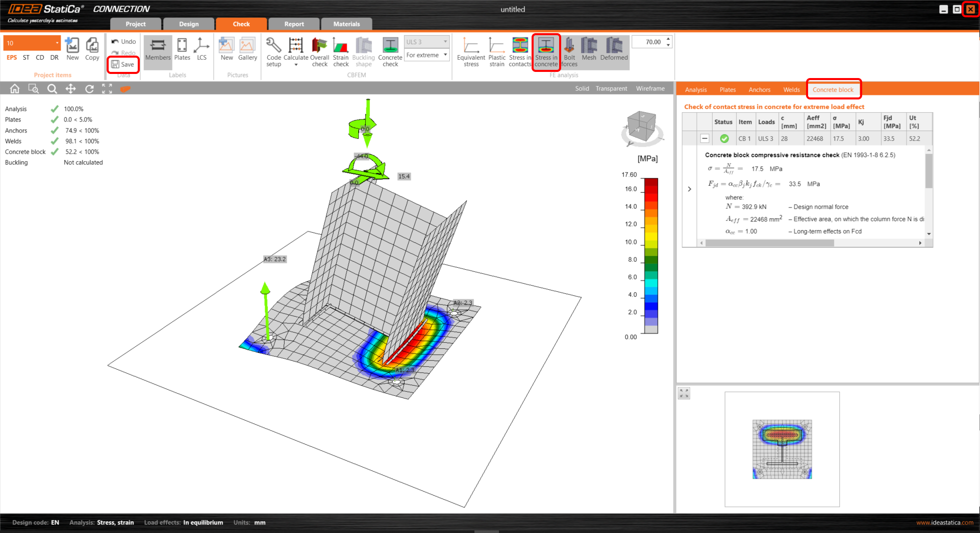Switch to the Report tab
The width and height of the screenshot is (980, 533).
click(294, 24)
